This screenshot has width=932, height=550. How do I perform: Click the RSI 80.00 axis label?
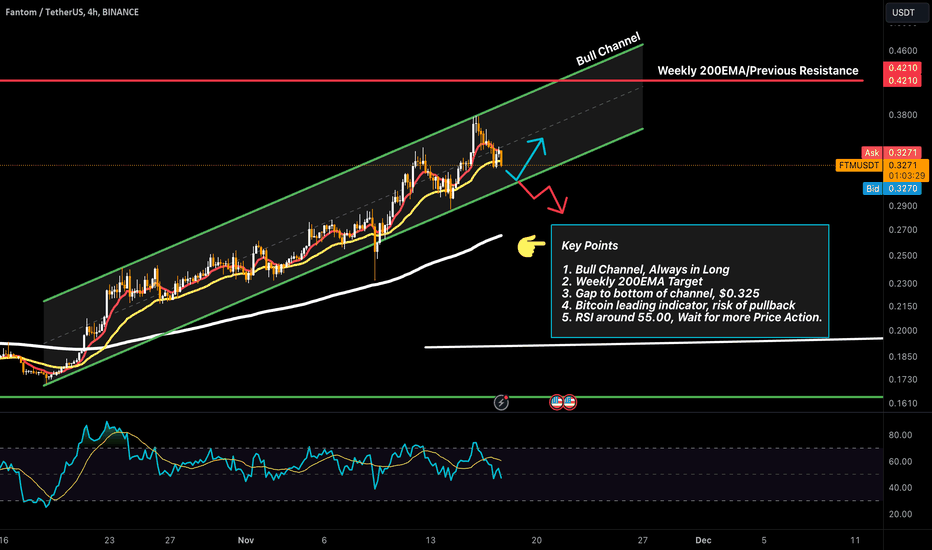pos(900,435)
